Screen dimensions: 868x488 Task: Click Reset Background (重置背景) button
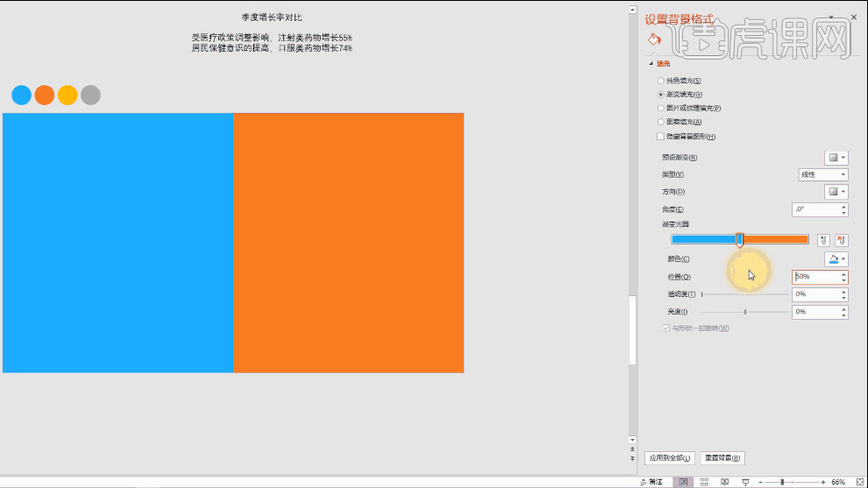pos(722,458)
